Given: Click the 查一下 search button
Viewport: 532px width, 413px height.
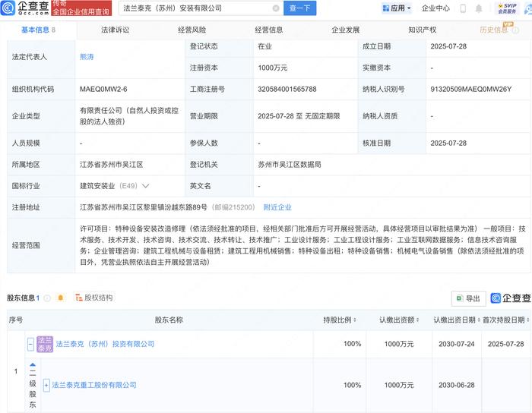Looking at the screenshot, I should coord(300,8).
